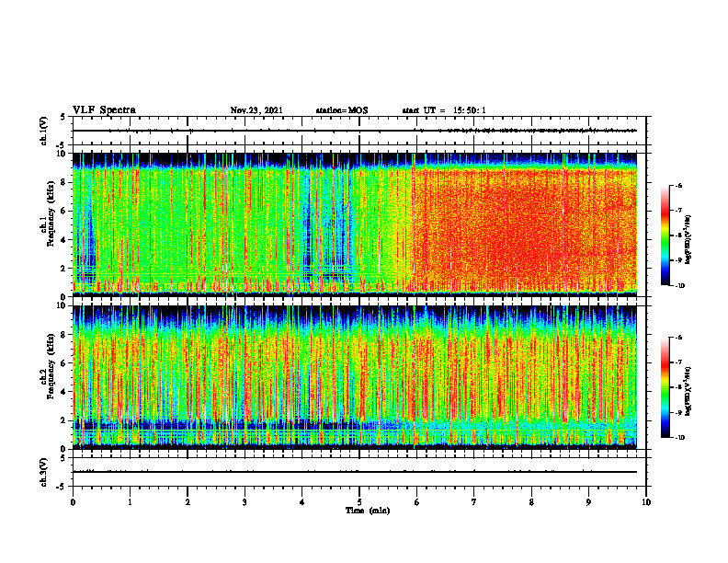
Task: Click the ch.2 spectrogram color bar
Action: coord(665,387)
